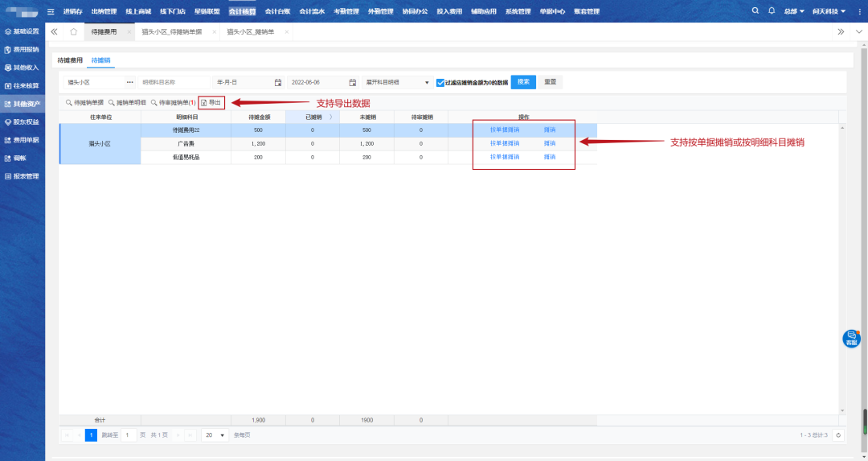
Task: Open notifications bell icon
Action: pos(772,11)
